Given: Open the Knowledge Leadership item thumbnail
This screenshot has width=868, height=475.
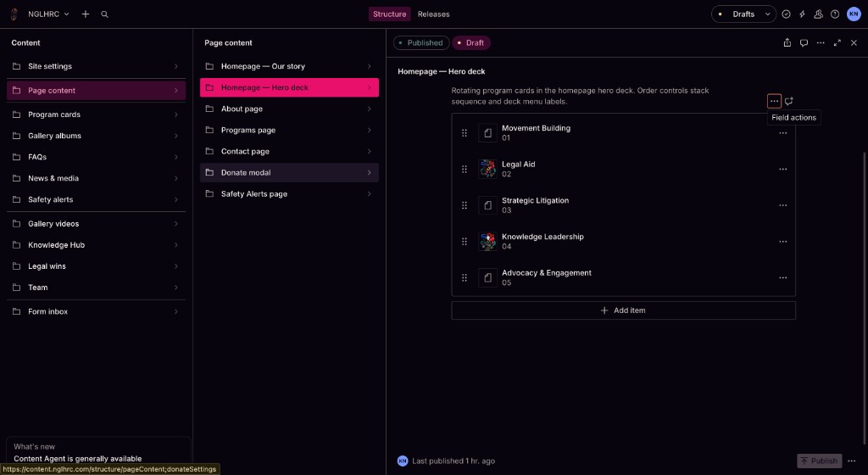Looking at the screenshot, I should pyautogui.click(x=487, y=242).
